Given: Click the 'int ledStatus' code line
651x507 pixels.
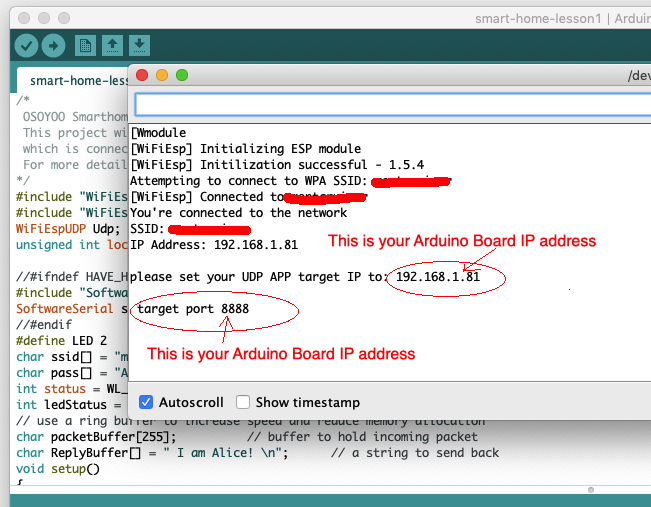Looking at the screenshot, I should click(x=69, y=405).
